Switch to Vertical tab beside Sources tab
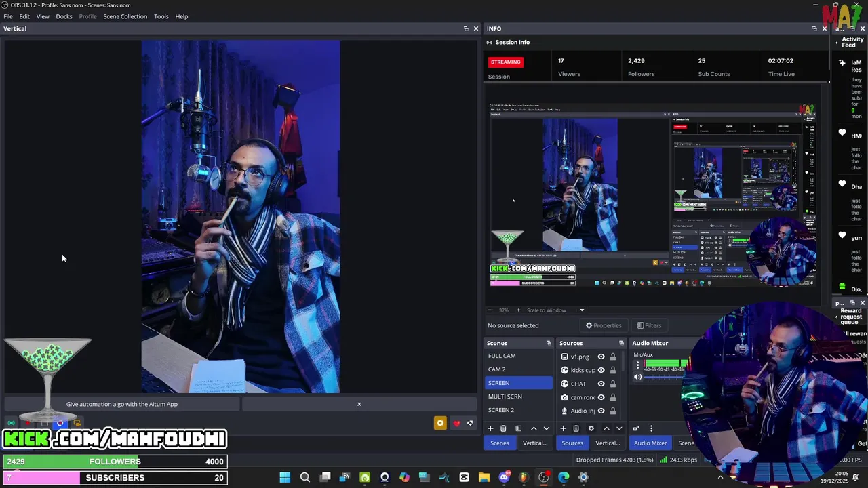Screen dimensions: 868x488 tap(608, 443)
